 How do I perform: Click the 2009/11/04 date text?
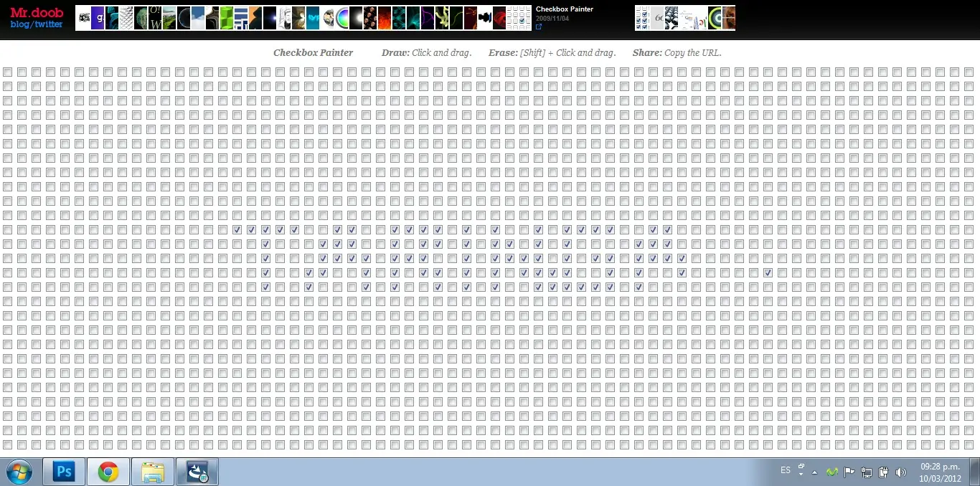[x=552, y=18]
